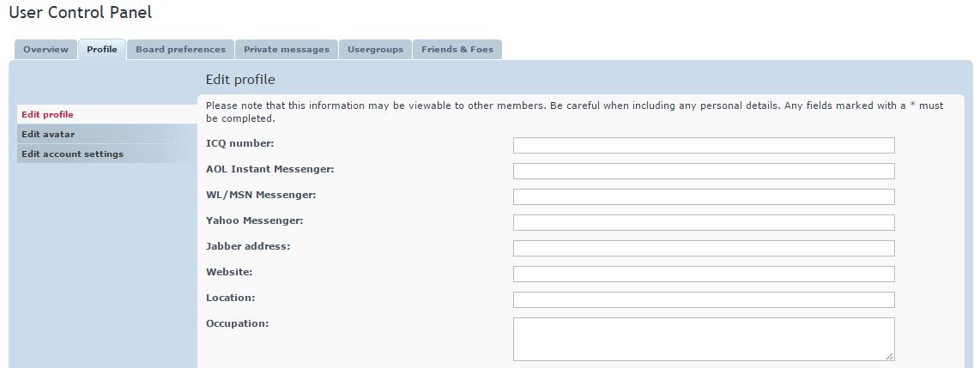Click the WL/MSN Messenger label
The width and height of the screenshot is (980, 368).
click(261, 195)
